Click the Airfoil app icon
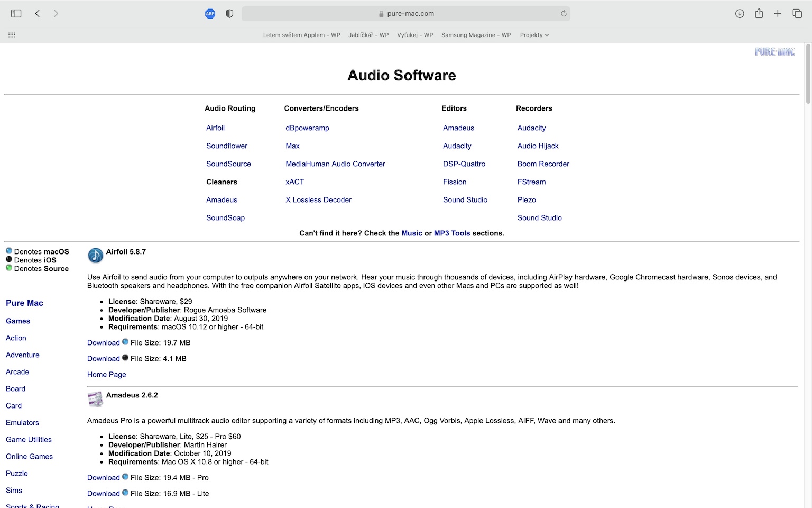The image size is (812, 508). point(96,256)
